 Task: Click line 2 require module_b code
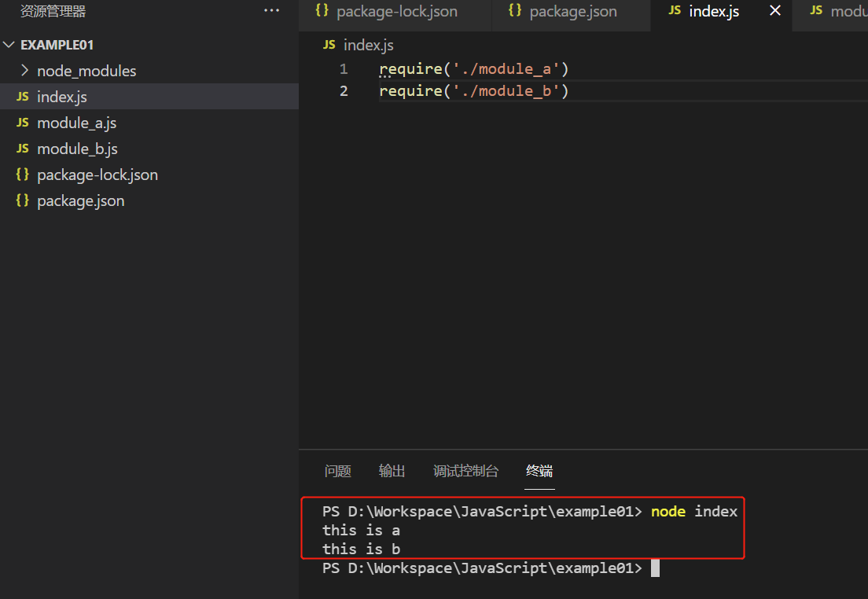pos(474,90)
